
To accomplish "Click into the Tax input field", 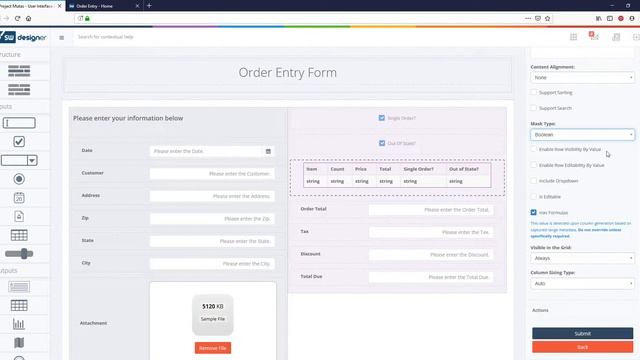I will click(x=431, y=232).
